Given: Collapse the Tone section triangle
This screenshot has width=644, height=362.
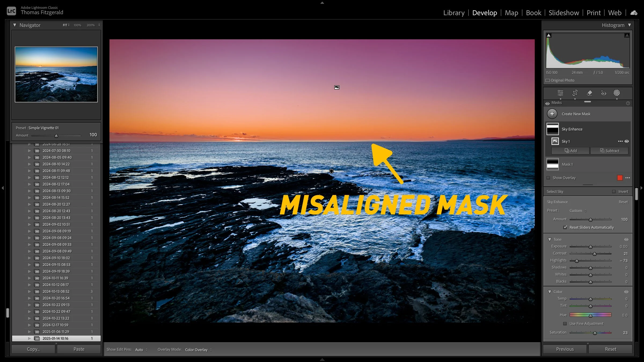Looking at the screenshot, I should 550,239.
